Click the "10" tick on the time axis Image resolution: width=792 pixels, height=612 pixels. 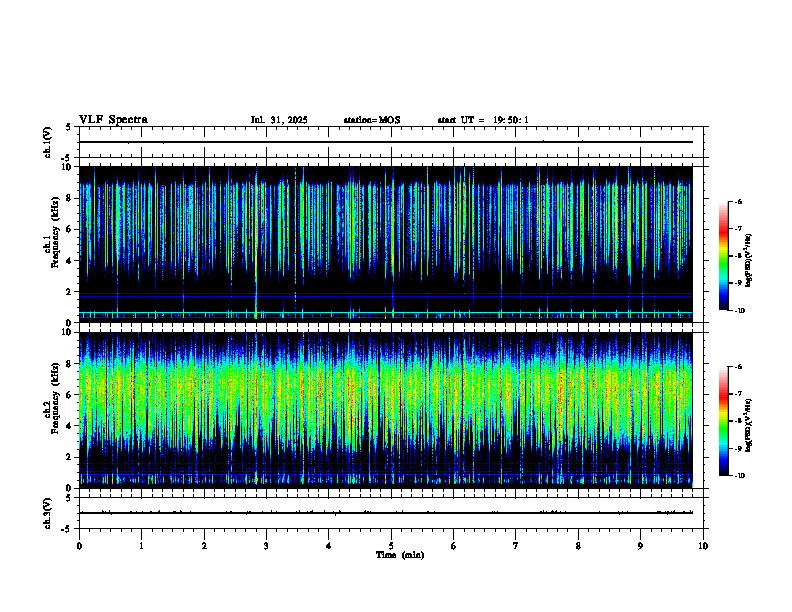click(703, 546)
